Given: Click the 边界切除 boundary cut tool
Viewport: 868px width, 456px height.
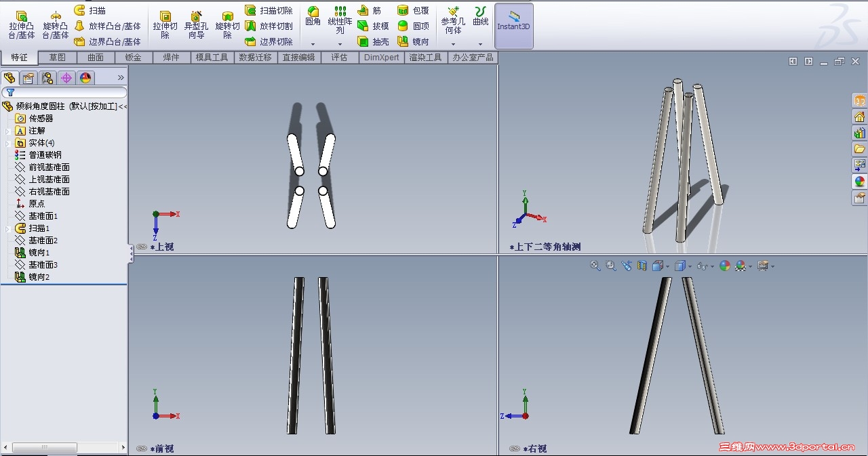Looking at the screenshot, I should (269, 42).
